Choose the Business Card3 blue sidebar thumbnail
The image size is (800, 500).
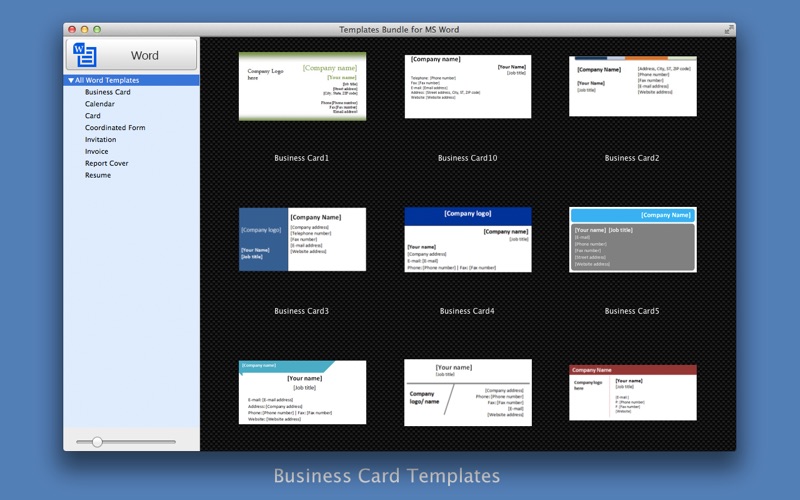(302, 239)
